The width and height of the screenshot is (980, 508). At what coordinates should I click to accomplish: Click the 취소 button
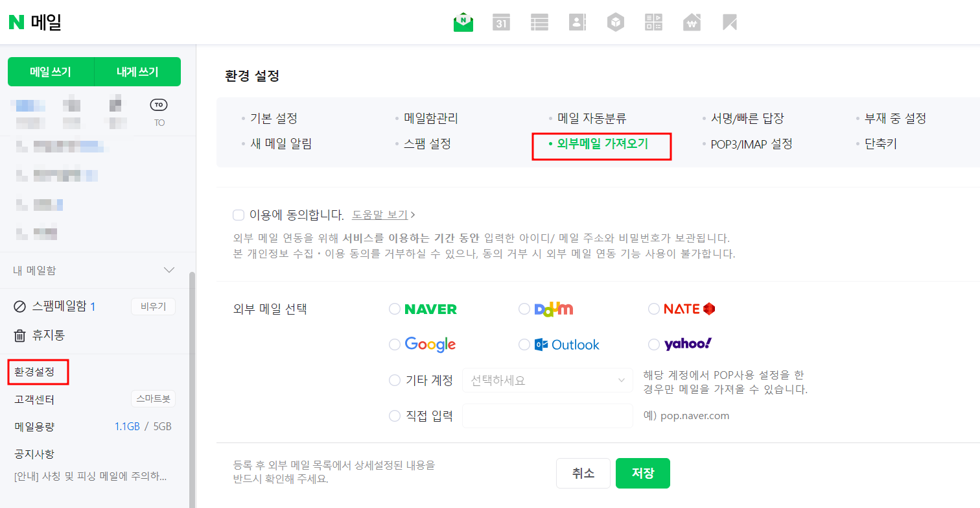coord(583,474)
